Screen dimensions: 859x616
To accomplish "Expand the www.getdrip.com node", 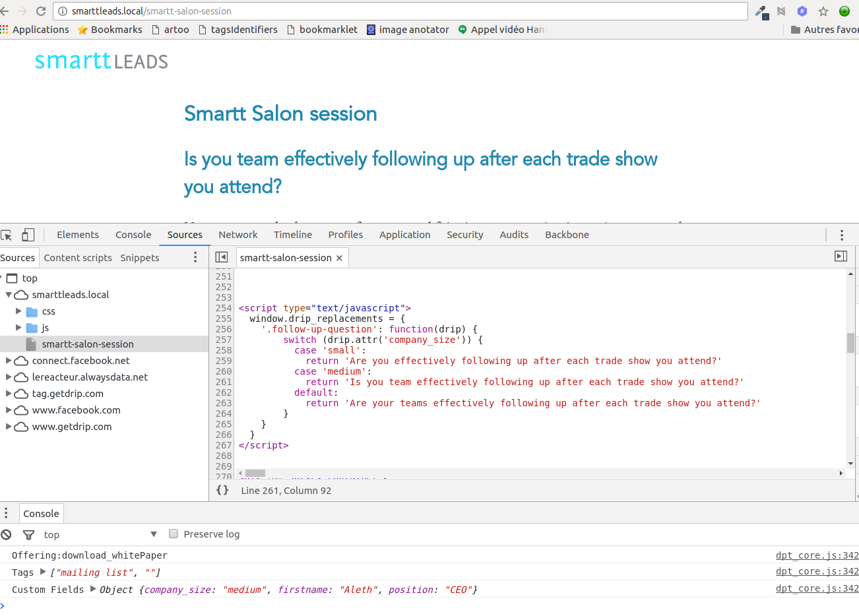I will [9, 427].
